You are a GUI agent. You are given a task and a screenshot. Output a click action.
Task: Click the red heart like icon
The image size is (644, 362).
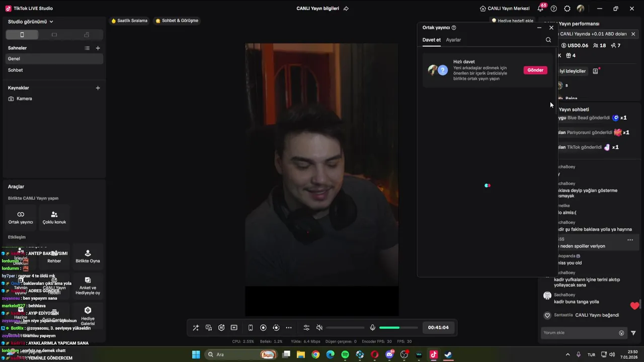(x=634, y=306)
